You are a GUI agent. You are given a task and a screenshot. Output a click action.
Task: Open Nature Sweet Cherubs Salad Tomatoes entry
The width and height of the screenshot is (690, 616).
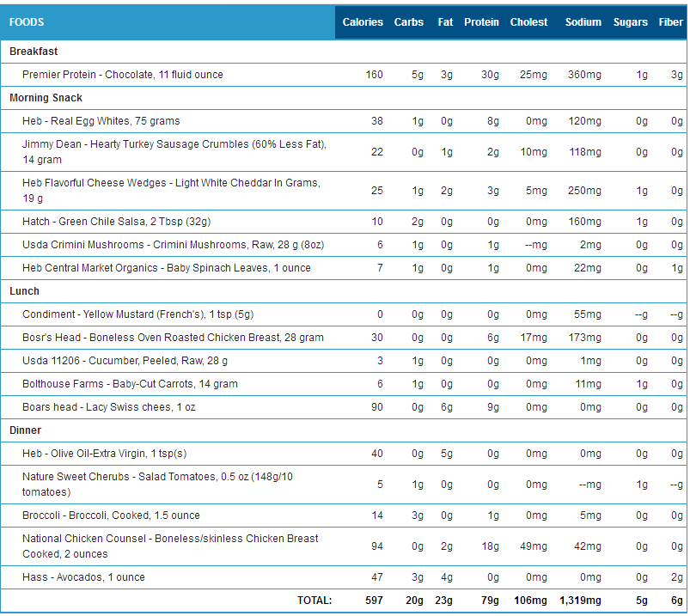[157, 485]
